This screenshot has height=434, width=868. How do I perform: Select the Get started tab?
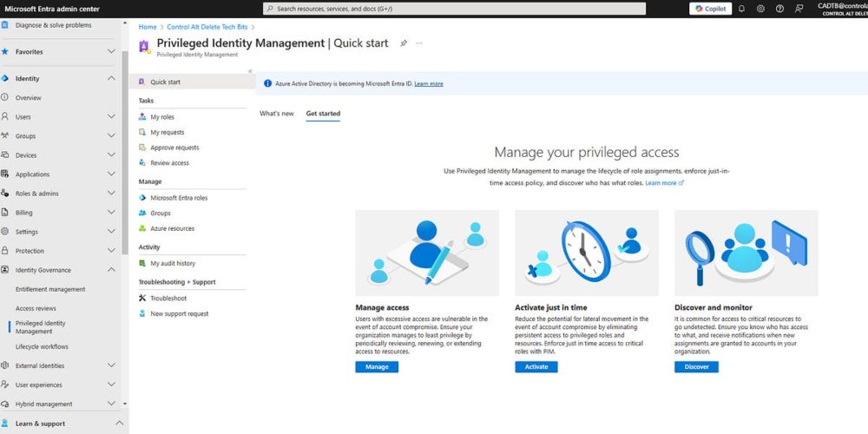pos(323,114)
